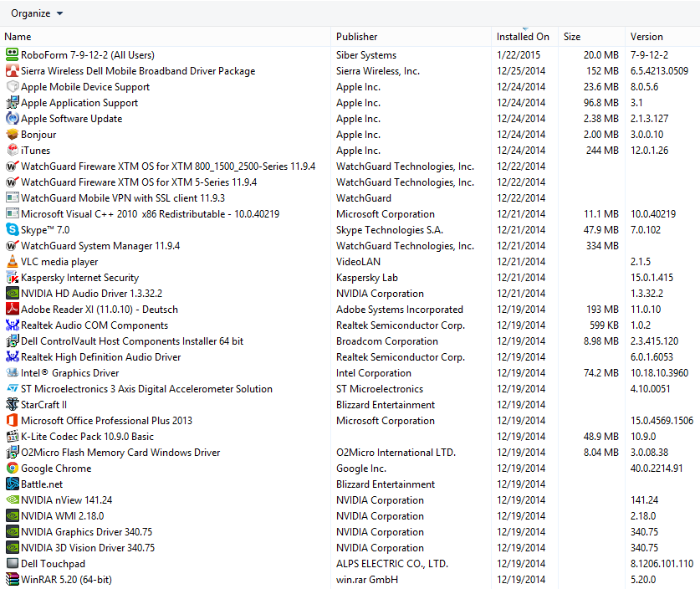Click the WatchGuard XTM 800_1500_2500-Series icon
700x589 pixels.
12,166
